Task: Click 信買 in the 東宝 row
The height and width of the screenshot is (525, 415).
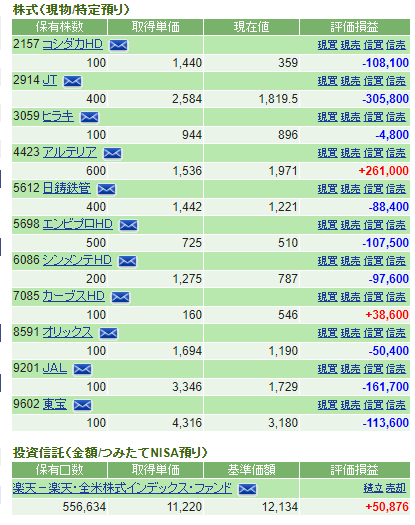Action: [x=373, y=405]
